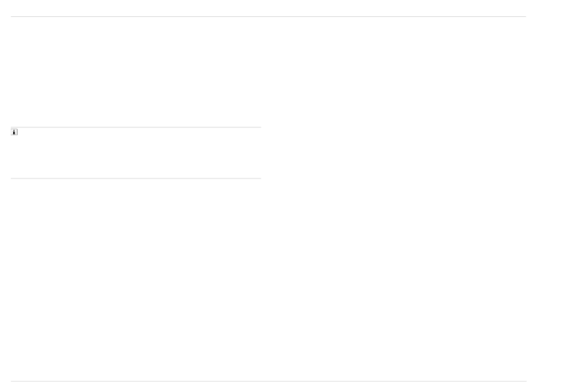Click the blank left column below info note
This screenshot has height=392, width=571.
pos(136,280)
